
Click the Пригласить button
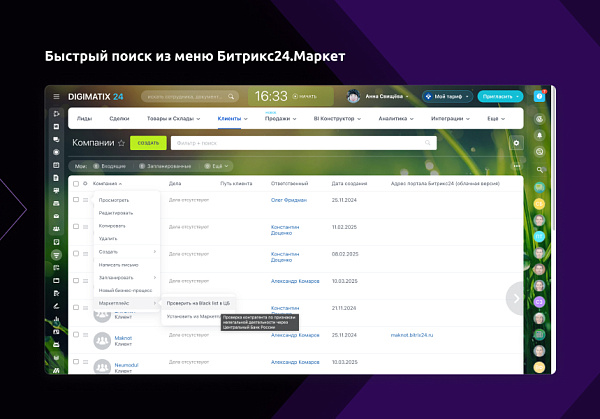pyautogui.click(x=500, y=96)
